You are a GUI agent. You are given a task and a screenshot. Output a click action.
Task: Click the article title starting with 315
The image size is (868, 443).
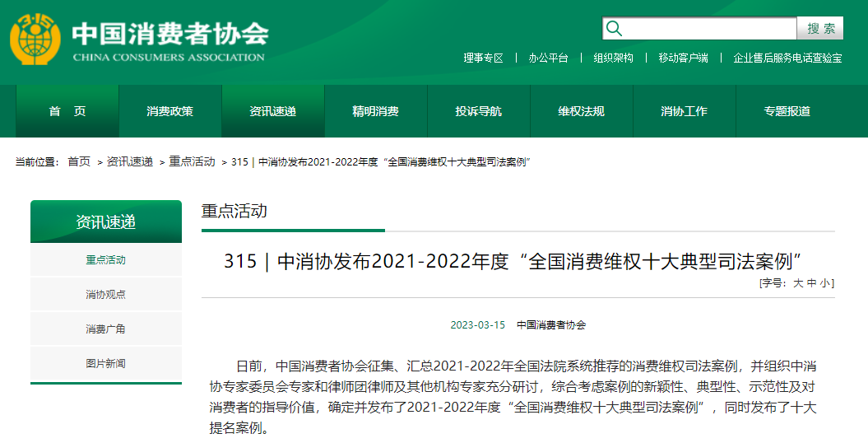coord(513,261)
